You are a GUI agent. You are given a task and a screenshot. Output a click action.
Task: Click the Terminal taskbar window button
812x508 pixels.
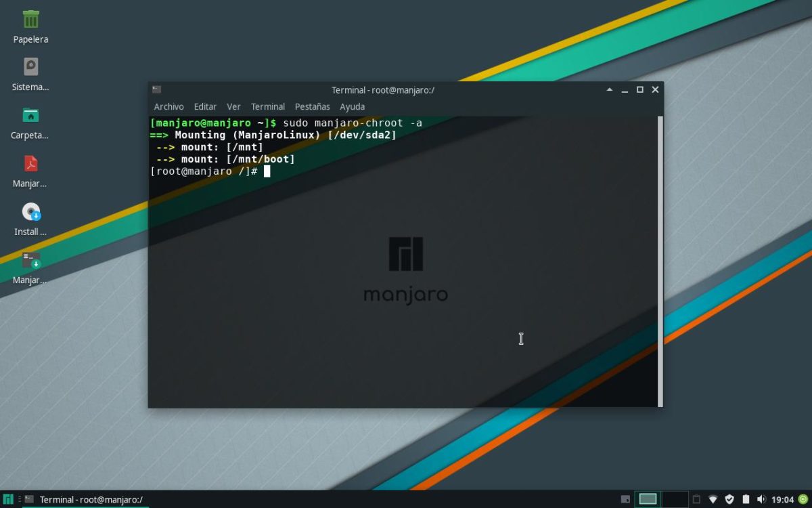click(x=84, y=499)
